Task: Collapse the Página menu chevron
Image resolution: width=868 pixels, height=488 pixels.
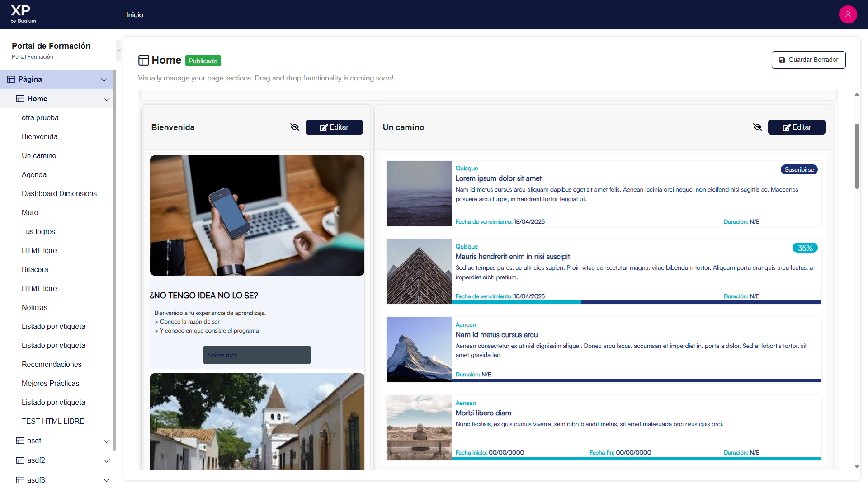Action: click(104, 80)
